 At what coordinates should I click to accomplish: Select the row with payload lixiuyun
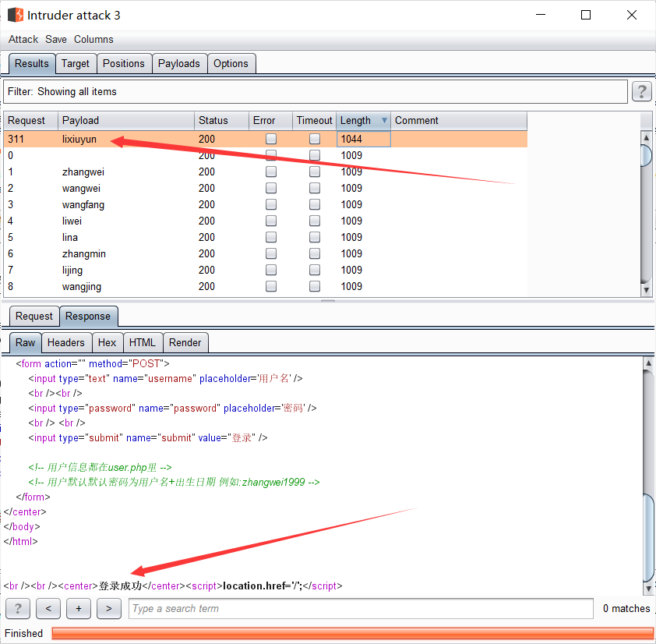(265, 139)
